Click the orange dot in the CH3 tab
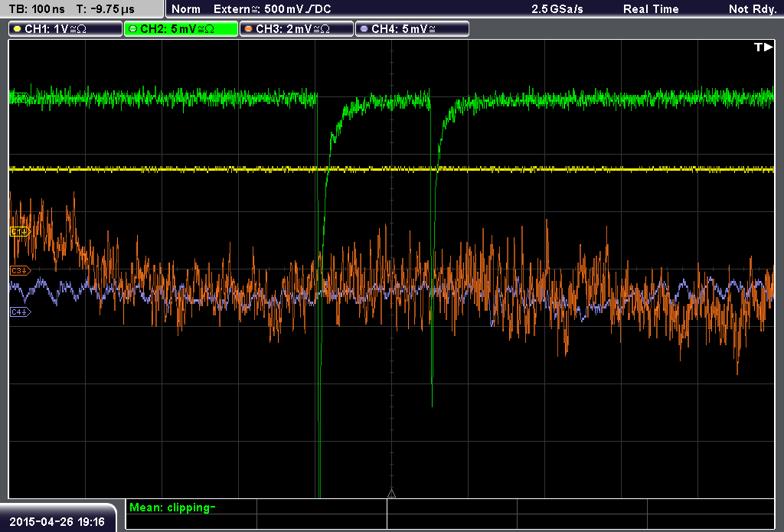Image resolution: width=784 pixels, height=532 pixels. click(248, 29)
